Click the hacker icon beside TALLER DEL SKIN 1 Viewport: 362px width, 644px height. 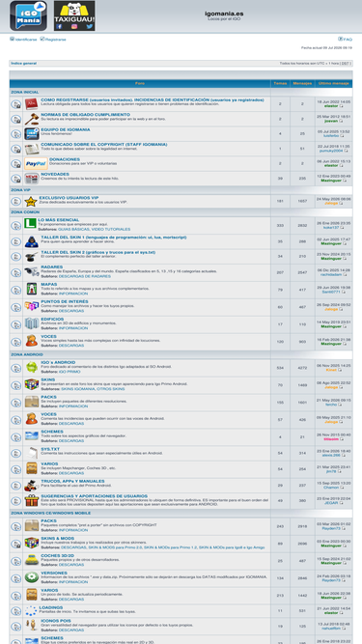pyautogui.click(x=32, y=241)
